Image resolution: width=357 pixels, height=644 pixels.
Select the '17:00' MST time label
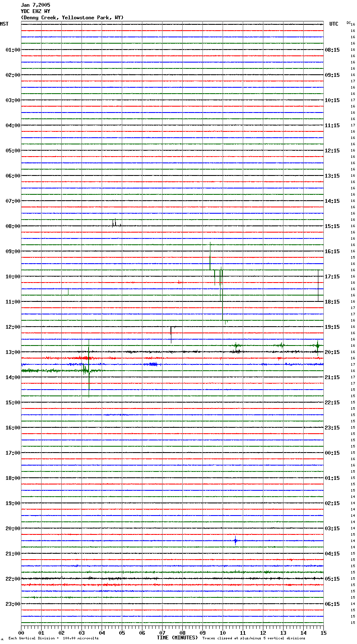[13, 453]
